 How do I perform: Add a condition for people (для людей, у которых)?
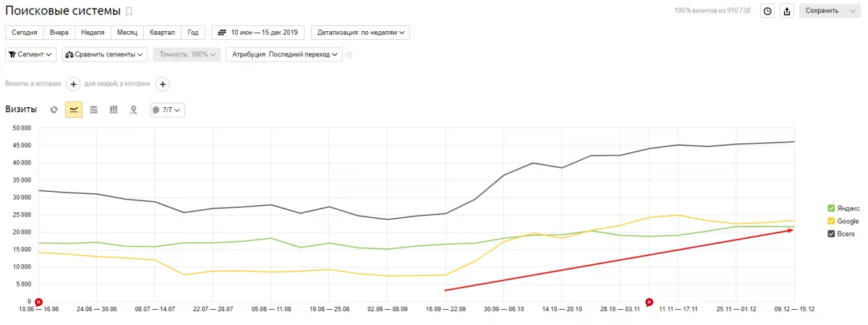click(163, 84)
